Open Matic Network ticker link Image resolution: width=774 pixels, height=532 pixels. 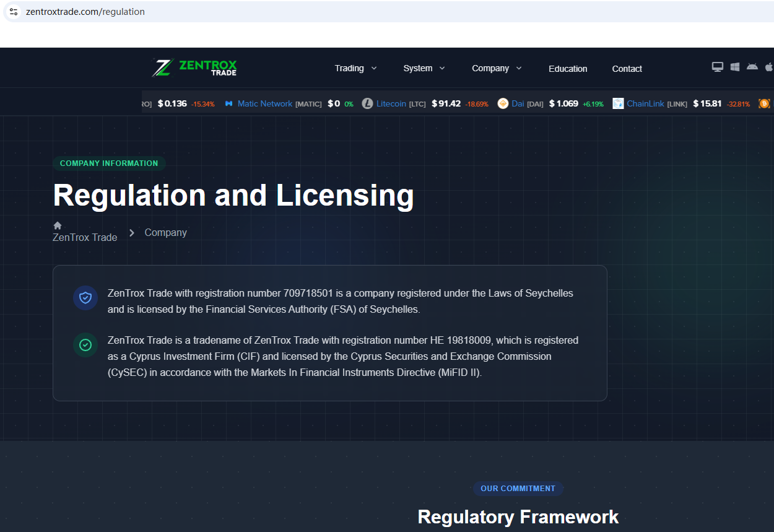point(265,103)
